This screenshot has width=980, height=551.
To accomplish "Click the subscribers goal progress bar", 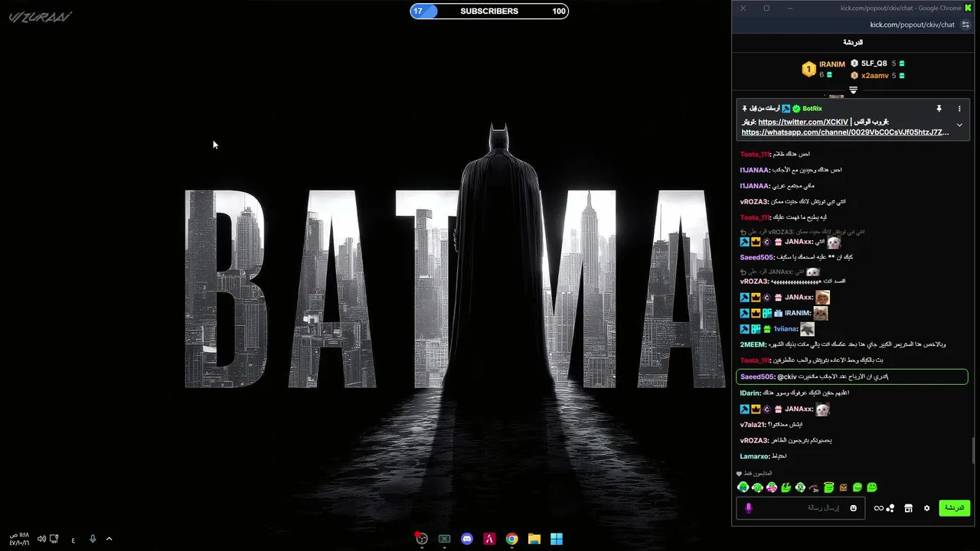I will pyautogui.click(x=489, y=11).
